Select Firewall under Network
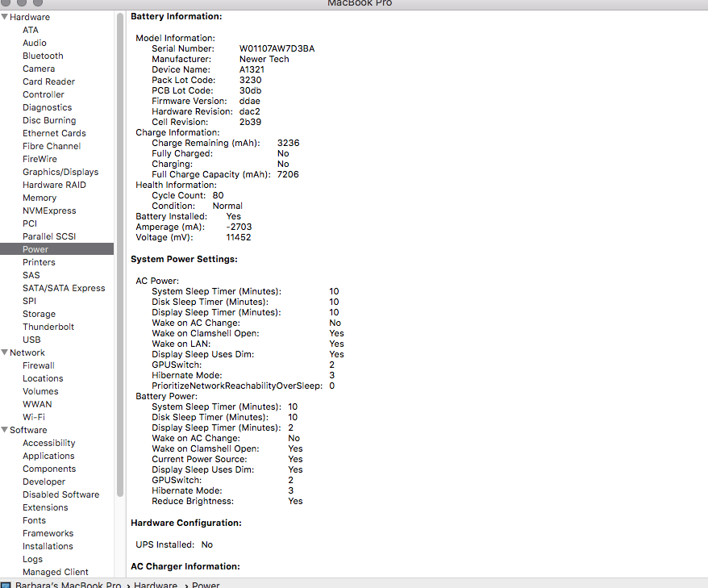Viewport: 708px width, 588px height. pos(39,365)
